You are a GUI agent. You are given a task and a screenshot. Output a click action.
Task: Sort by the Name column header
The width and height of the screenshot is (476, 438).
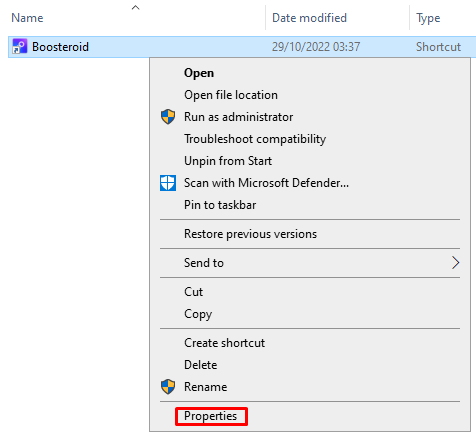pyautogui.click(x=27, y=18)
